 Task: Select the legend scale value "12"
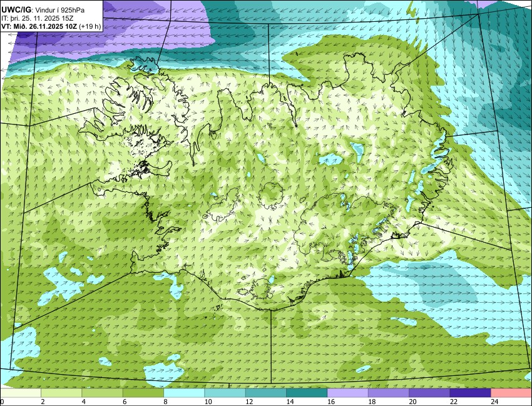click(249, 402)
